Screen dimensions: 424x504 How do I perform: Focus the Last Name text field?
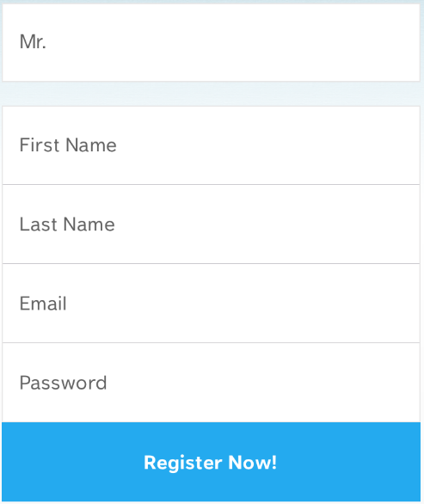(212, 224)
